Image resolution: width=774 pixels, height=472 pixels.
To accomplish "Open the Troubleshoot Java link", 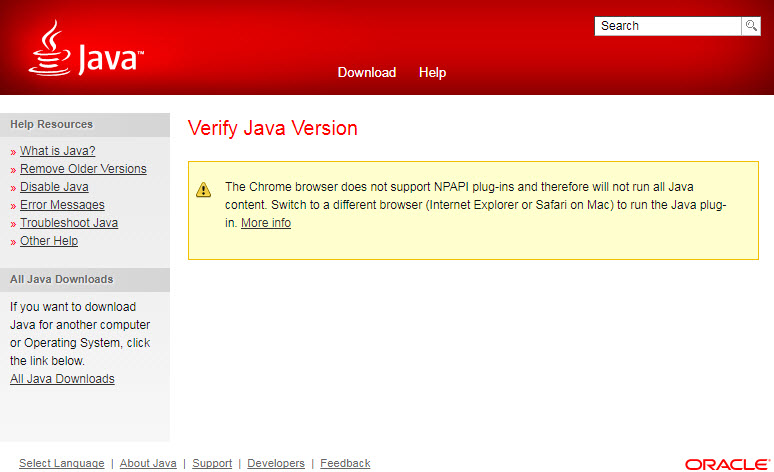I will (x=69, y=223).
